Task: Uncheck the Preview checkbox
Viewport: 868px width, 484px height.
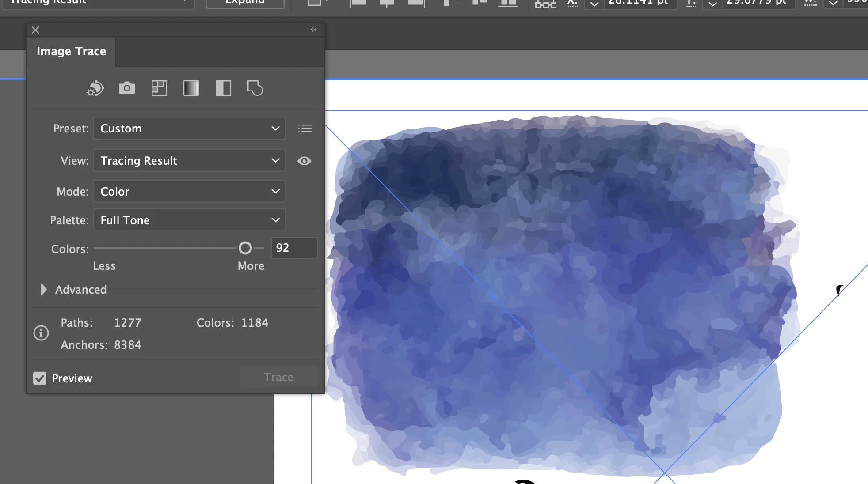Action: coord(40,378)
